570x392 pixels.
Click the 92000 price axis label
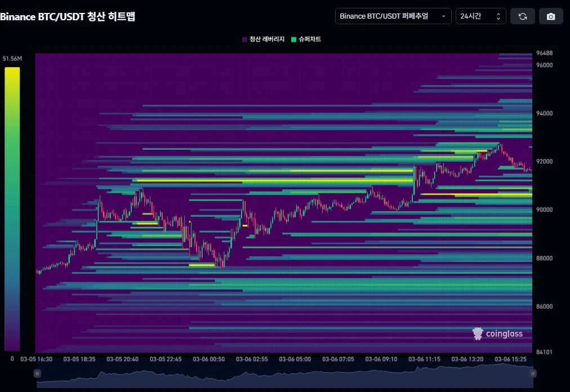click(544, 162)
